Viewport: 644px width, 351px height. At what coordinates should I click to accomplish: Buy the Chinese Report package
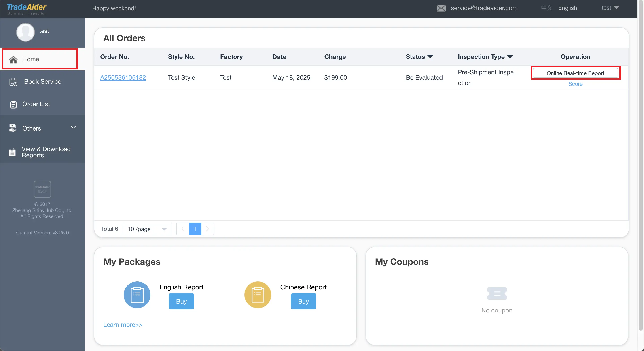tap(303, 301)
